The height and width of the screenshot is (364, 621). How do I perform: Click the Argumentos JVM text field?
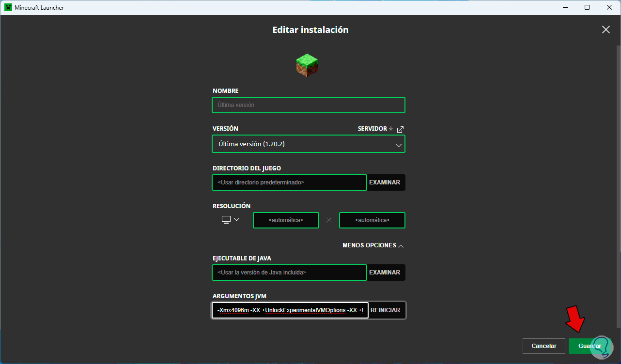click(x=290, y=310)
